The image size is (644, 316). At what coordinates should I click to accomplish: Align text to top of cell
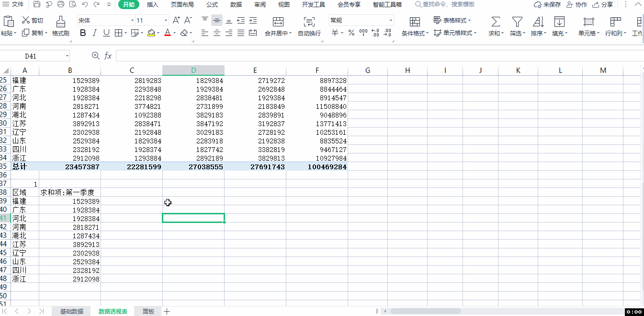click(x=205, y=20)
